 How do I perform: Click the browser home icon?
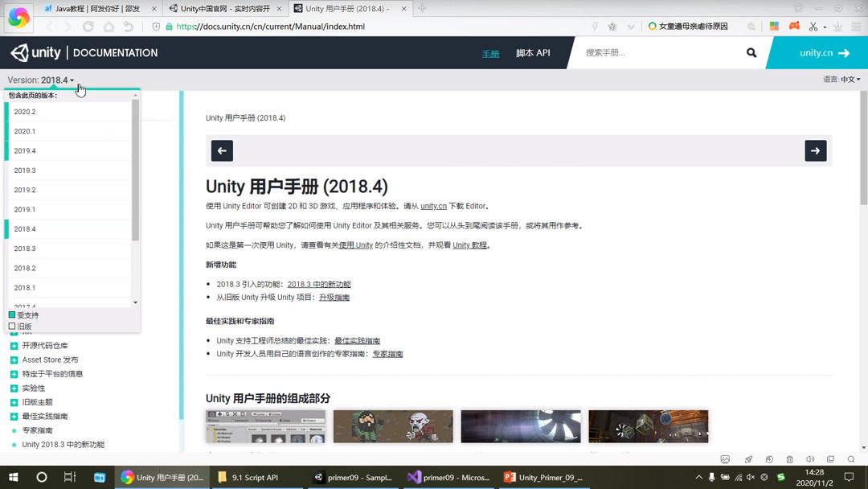tap(107, 27)
